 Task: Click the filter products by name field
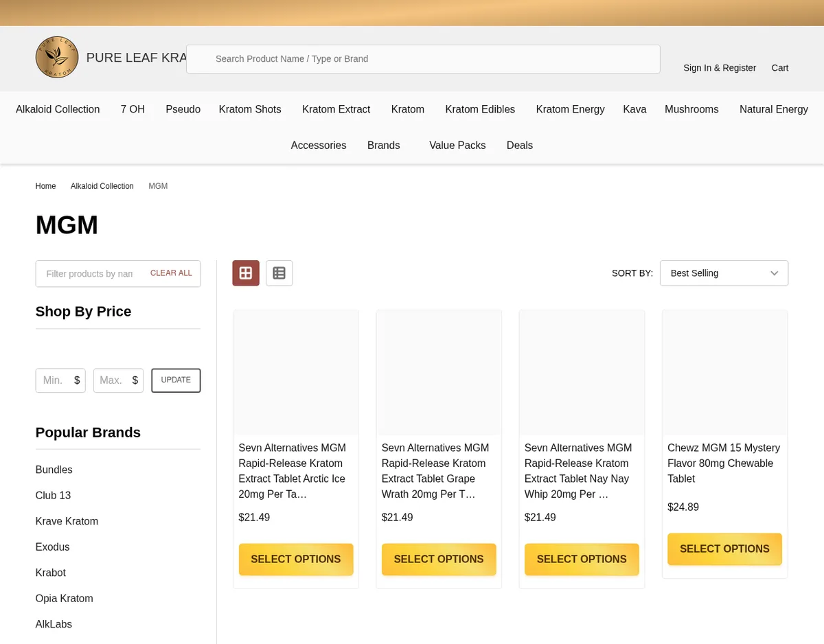[x=89, y=273]
